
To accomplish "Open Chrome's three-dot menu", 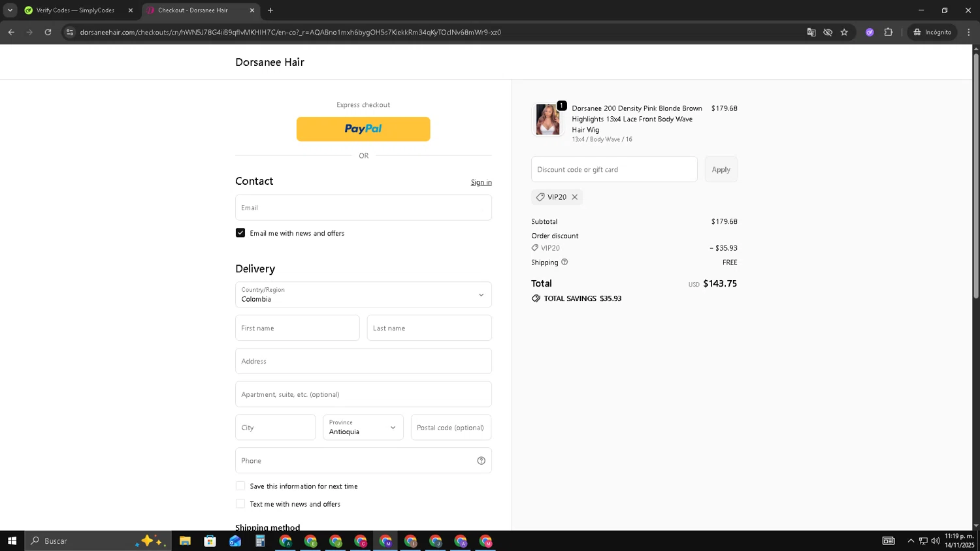I will (969, 32).
